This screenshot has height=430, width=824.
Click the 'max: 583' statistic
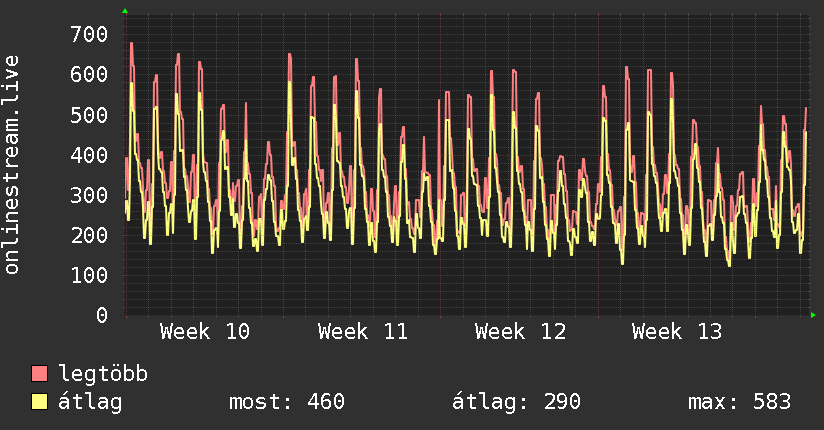(739, 402)
